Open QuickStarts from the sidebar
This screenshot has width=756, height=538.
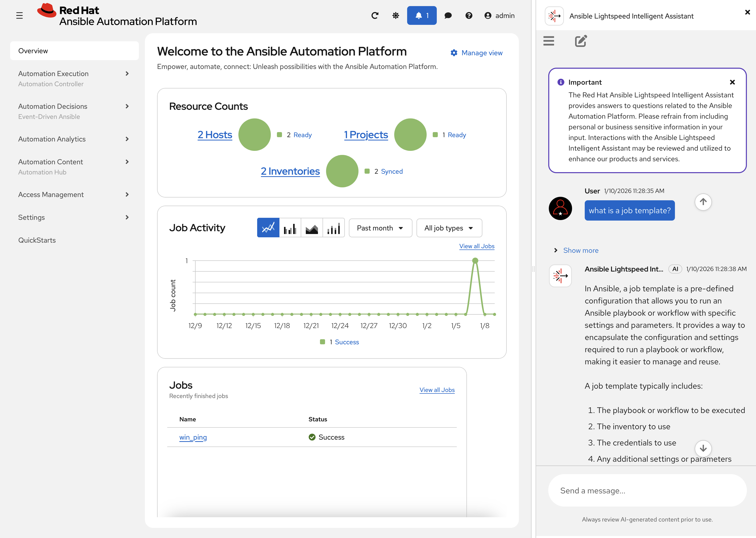pyautogui.click(x=37, y=240)
